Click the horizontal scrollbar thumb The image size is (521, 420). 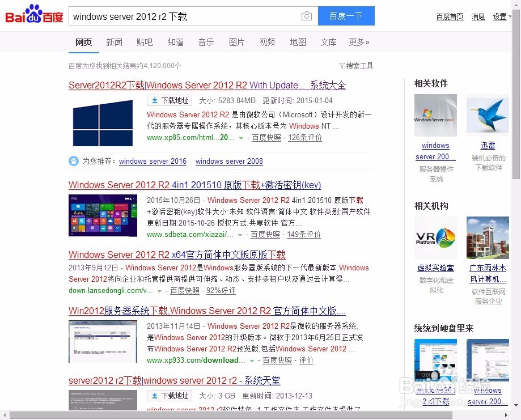tap(231, 415)
